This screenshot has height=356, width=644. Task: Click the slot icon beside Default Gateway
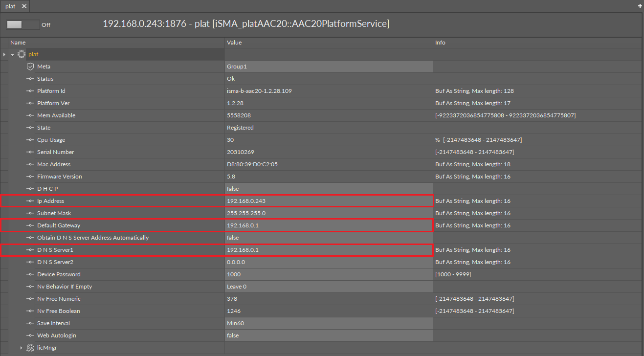(30, 225)
